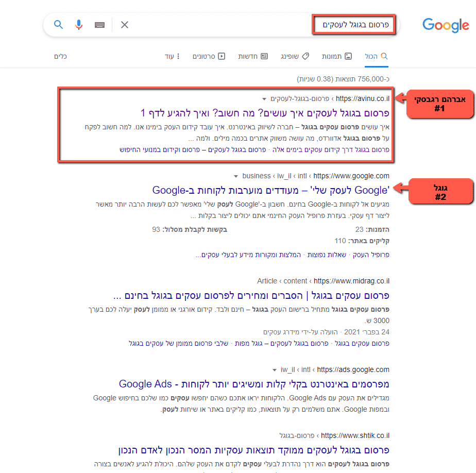This screenshot has width=476, height=473.
Task: Open the on-screen keyboard icon
Action: (99, 25)
